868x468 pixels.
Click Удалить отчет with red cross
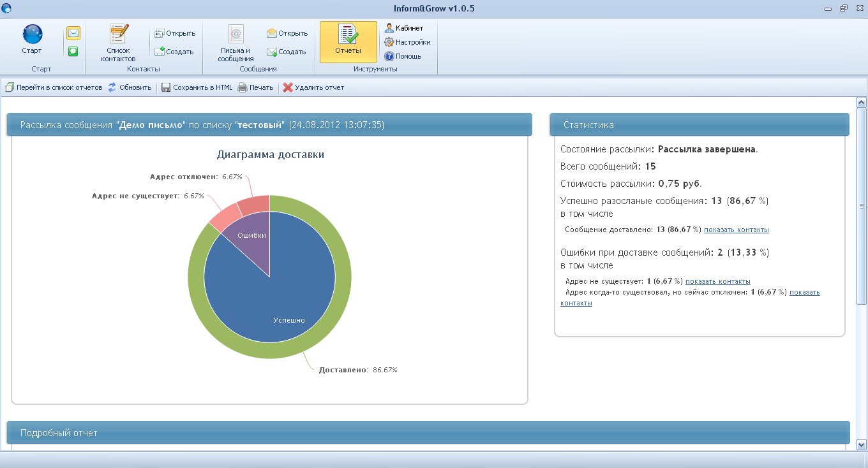(313, 87)
